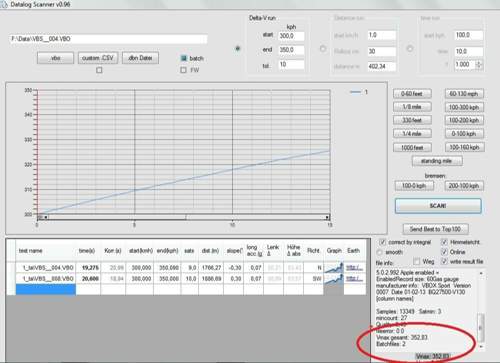This screenshot has height=363, width=500.
Task: Sort by dist.(m) column header
Action: coord(210,251)
